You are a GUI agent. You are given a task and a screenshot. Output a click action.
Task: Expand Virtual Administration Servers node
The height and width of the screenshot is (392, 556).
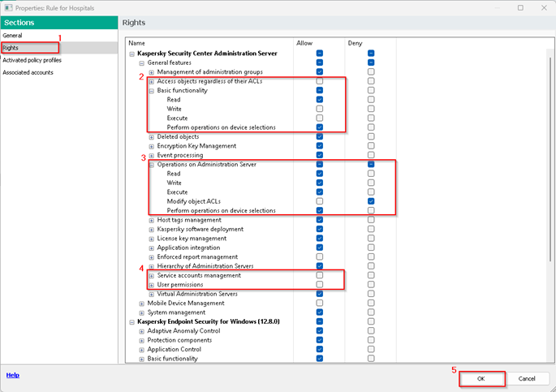152,294
